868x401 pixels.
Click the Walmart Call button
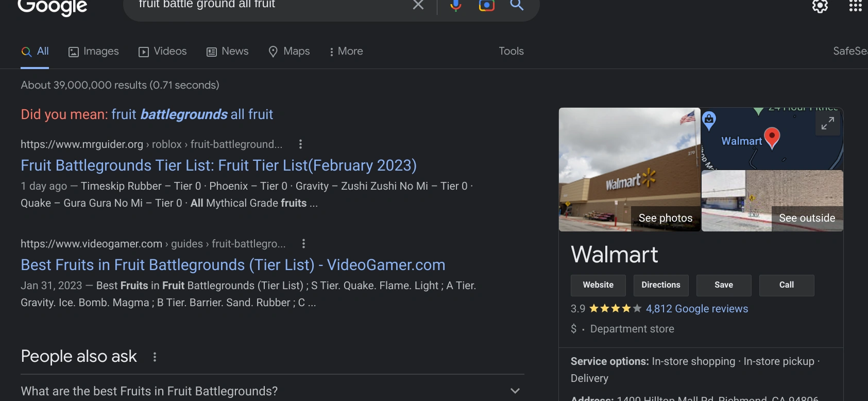(x=786, y=285)
